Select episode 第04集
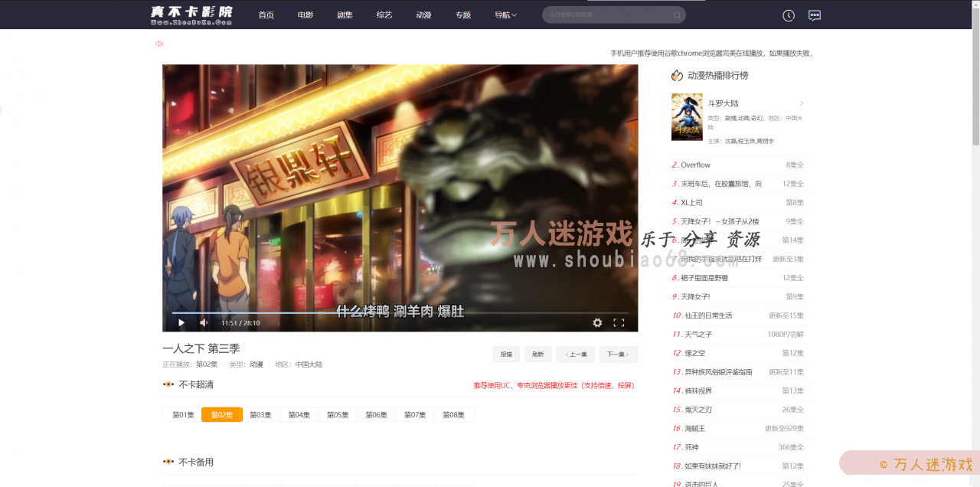Viewport: 980px width, 487px height. pyautogui.click(x=299, y=415)
